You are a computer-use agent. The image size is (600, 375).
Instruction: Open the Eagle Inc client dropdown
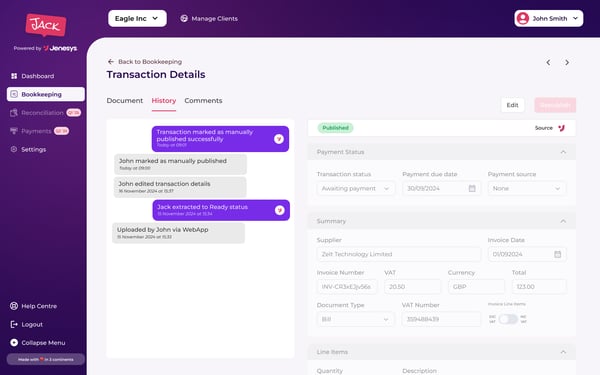pyautogui.click(x=137, y=18)
